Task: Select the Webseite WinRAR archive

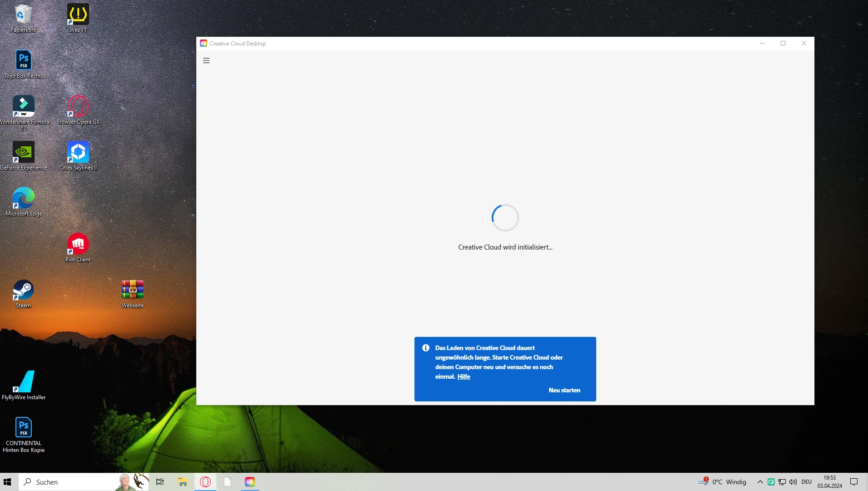Action: click(x=133, y=294)
